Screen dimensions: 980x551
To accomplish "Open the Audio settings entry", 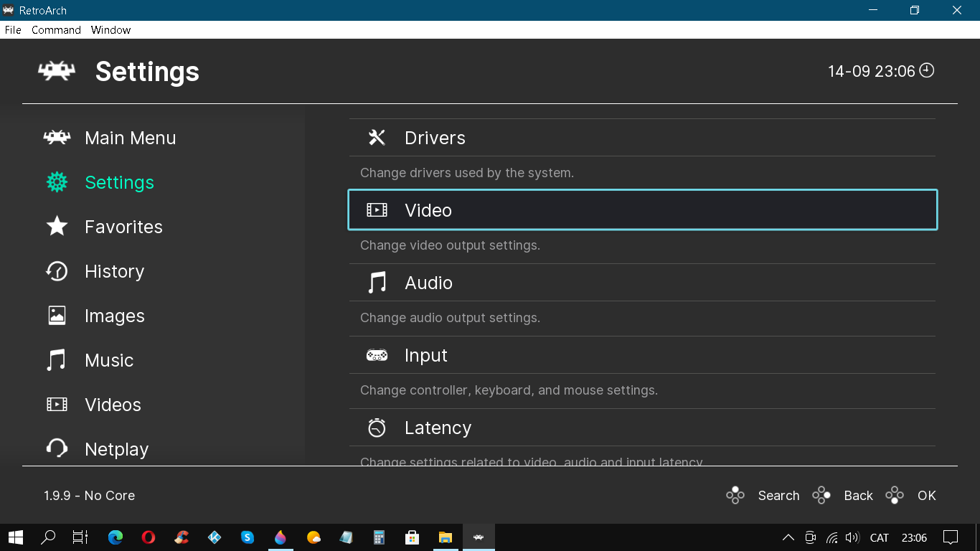I will point(642,283).
